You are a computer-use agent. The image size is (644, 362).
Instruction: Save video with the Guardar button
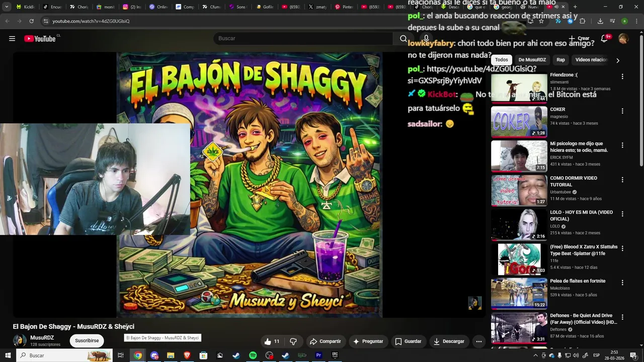[408, 341]
